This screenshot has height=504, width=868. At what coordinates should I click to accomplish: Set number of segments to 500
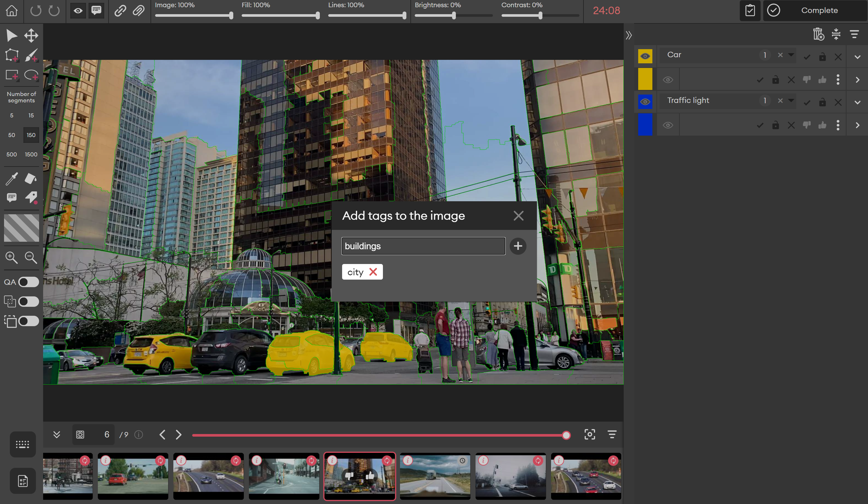[12, 154]
